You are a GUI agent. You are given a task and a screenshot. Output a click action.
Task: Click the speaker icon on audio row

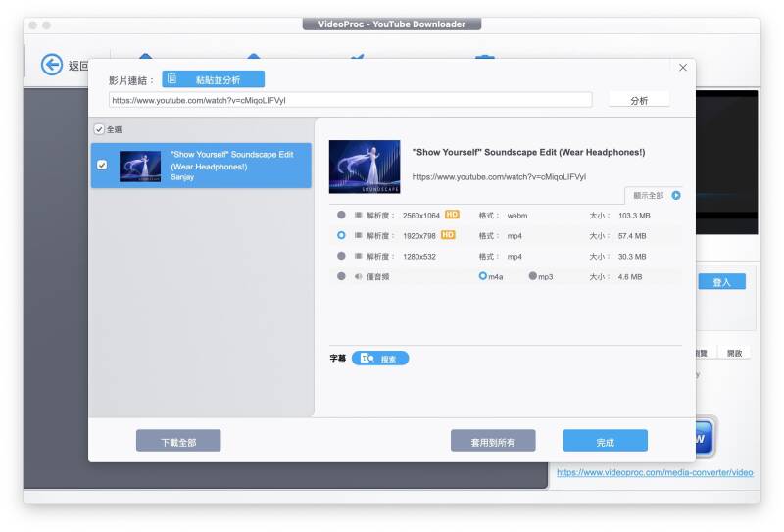(358, 276)
